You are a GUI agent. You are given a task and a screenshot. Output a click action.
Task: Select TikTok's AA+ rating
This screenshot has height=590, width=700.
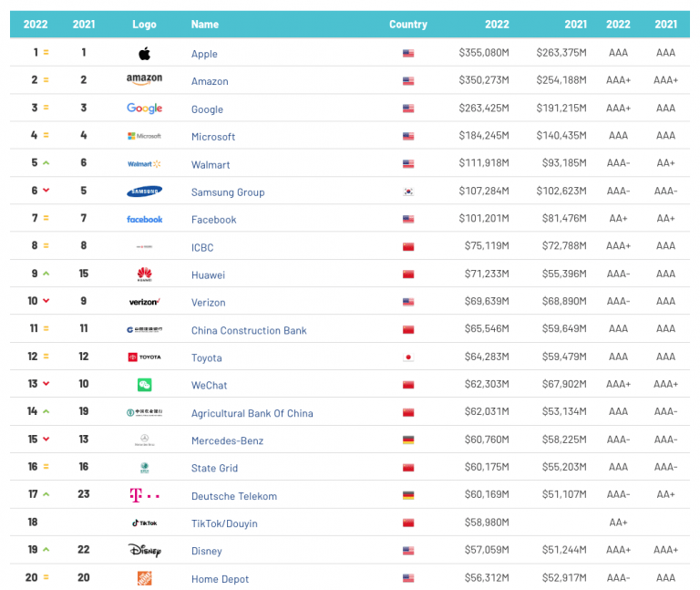click(x=618, y=523)
